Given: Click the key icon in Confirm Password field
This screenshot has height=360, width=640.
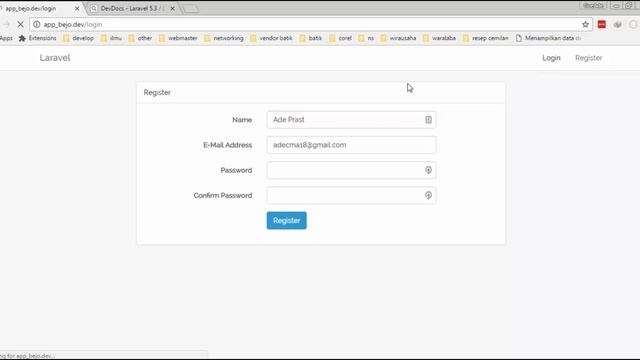Looking at the screenshot, I should (428, 195).
